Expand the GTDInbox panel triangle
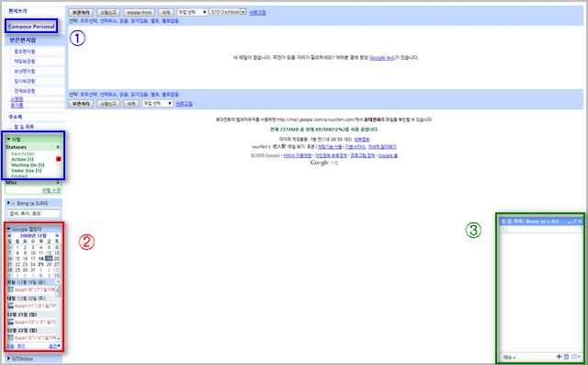 (x=8, y=359)
